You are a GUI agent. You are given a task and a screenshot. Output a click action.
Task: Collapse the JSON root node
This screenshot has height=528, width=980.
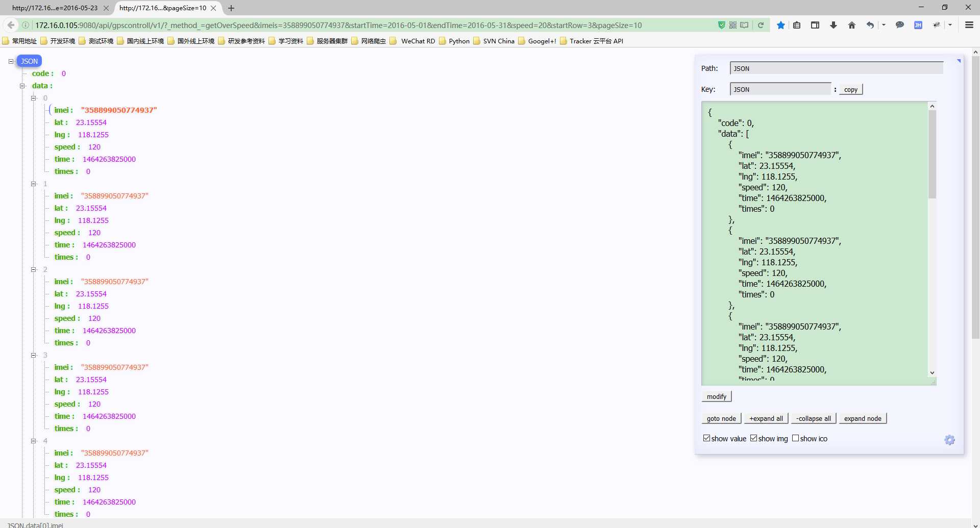click(x=11, y=61)
